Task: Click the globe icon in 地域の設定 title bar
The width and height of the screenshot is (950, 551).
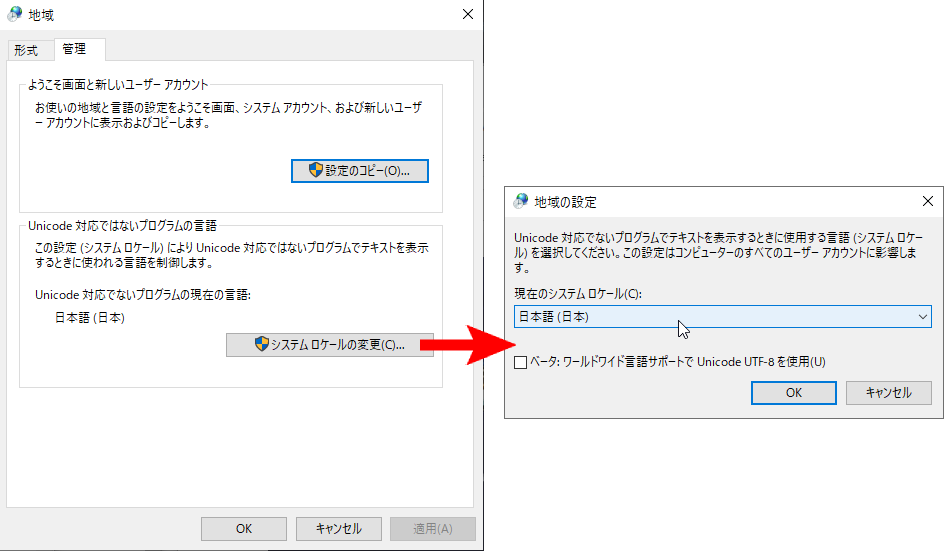Action: pyautogui.click(x=520, y=201)
